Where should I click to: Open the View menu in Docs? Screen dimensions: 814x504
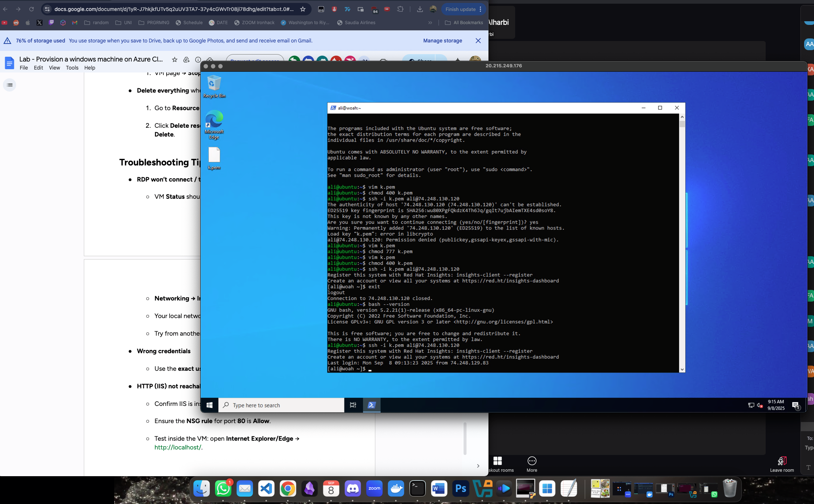click(x=54, y=68)
